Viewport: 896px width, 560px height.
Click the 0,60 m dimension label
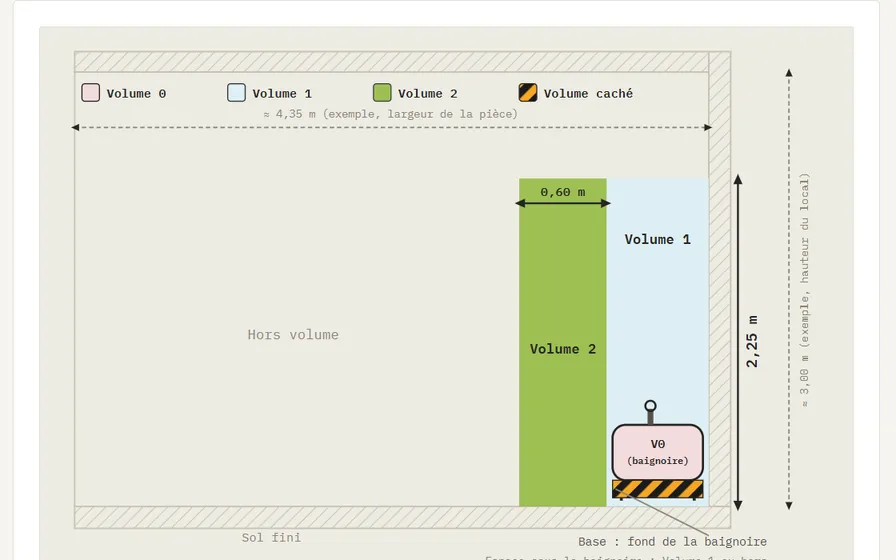coord(563,192)
